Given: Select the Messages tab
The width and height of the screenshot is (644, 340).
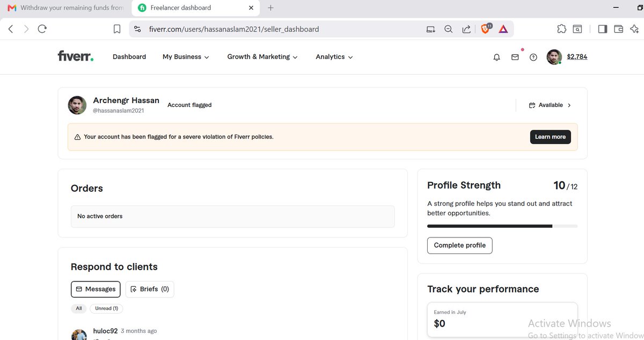Looking at the screenshot, I should tap(96, 289).
